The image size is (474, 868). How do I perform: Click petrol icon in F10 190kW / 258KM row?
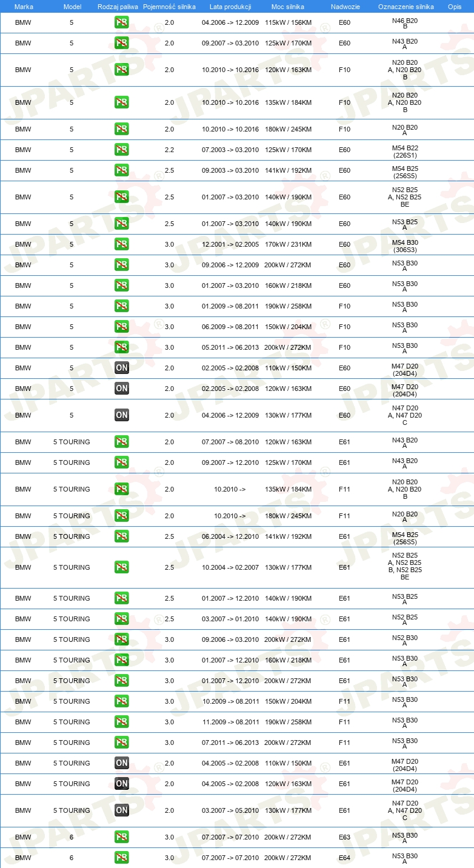point(122,306)
